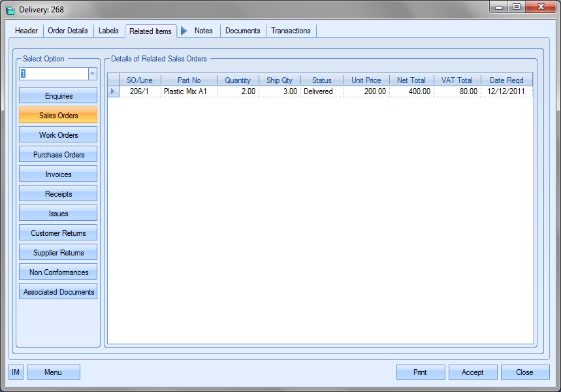The image size is (561, 392).
Task: Display related Invoices
Action: point(59,174)
